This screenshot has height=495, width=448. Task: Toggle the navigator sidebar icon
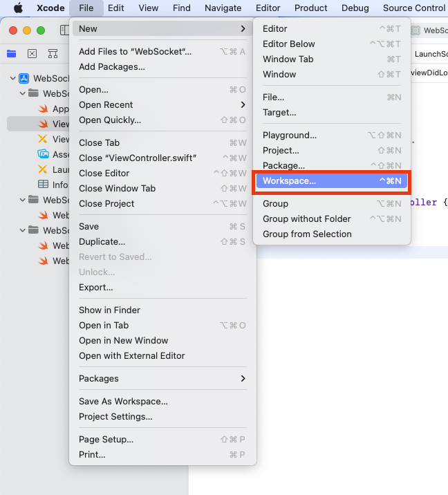[x=64, y=30]
